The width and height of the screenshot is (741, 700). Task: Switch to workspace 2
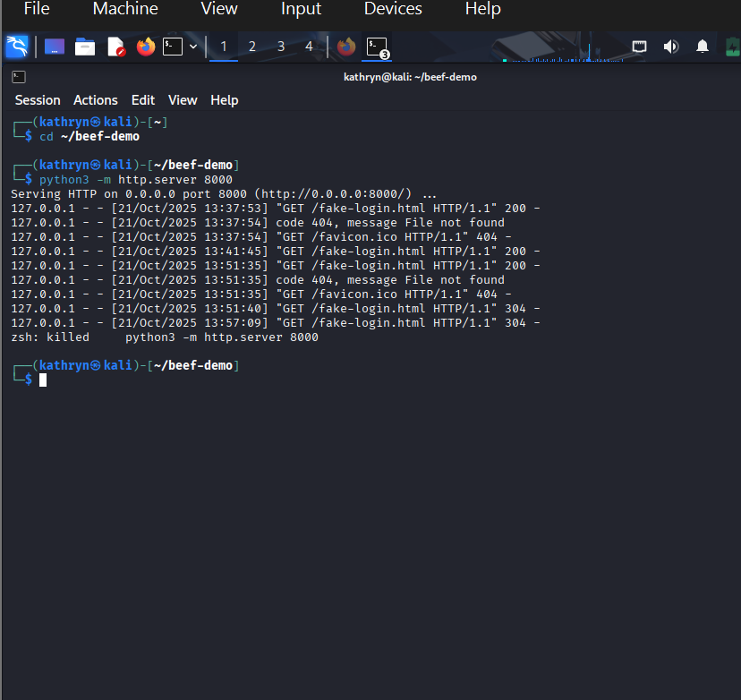pos(251,47)
